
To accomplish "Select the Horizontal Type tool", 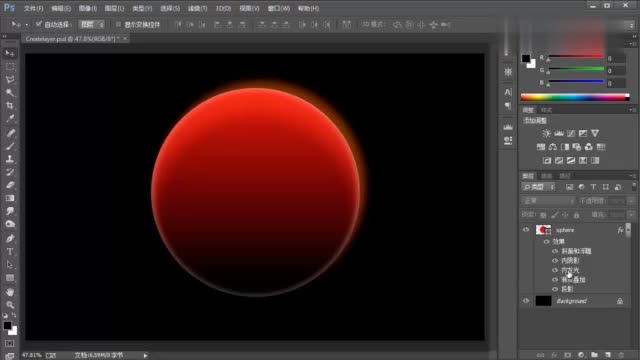I will [10, 252].
